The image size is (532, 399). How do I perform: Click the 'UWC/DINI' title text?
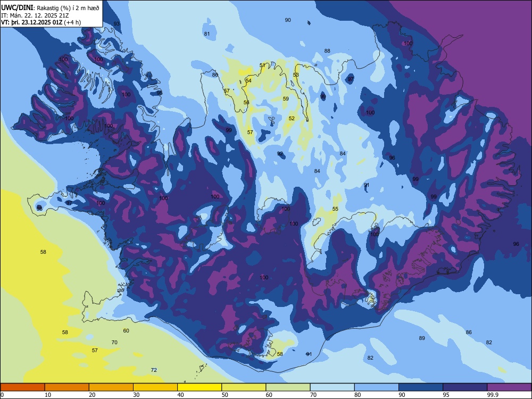[17, 8]
